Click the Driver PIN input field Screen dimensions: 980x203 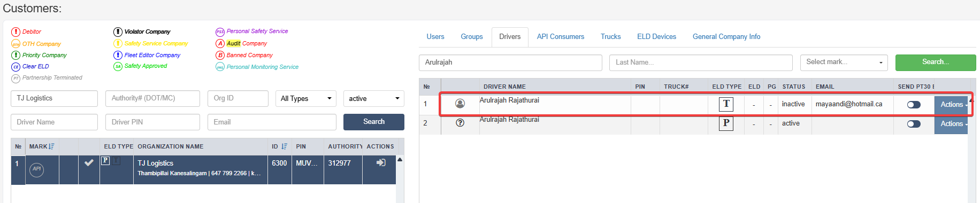(x=152, y=122)
